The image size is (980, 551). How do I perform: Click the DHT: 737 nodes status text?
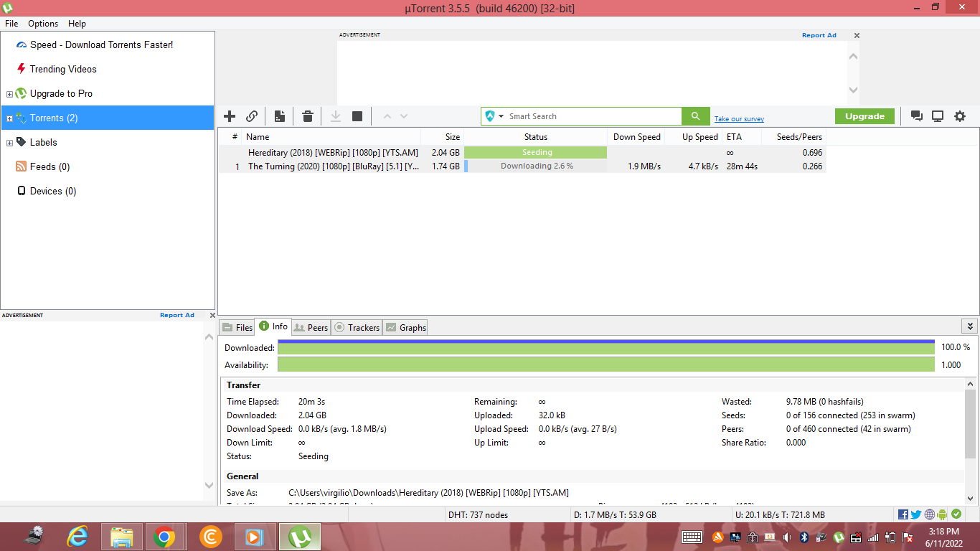(x=478, y=514)
